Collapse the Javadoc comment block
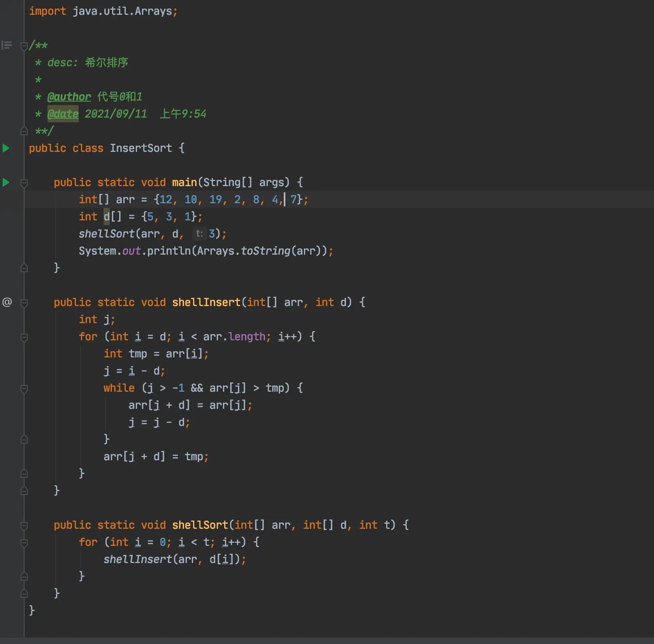This screenshot has width=654, height=644. coord(24,46)
